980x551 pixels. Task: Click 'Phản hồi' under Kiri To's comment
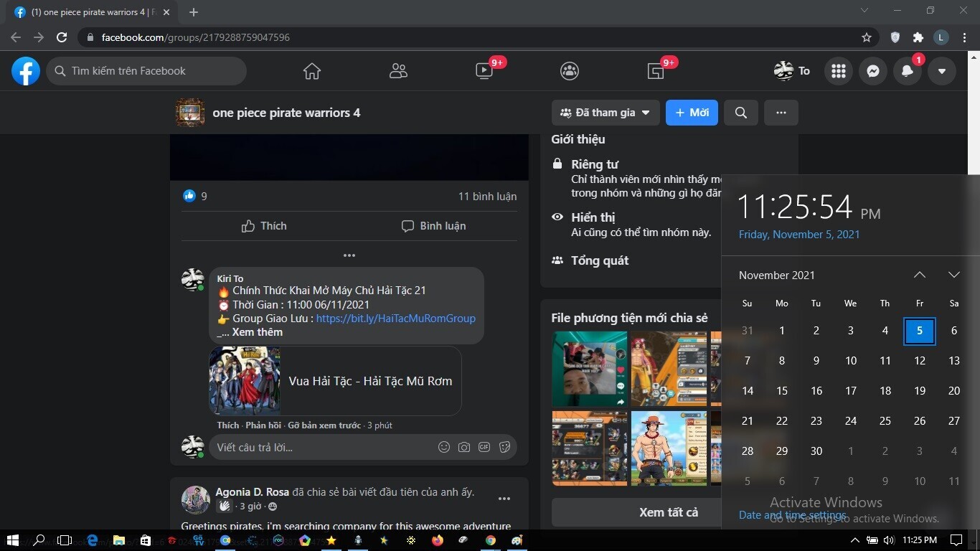[263, 425]
